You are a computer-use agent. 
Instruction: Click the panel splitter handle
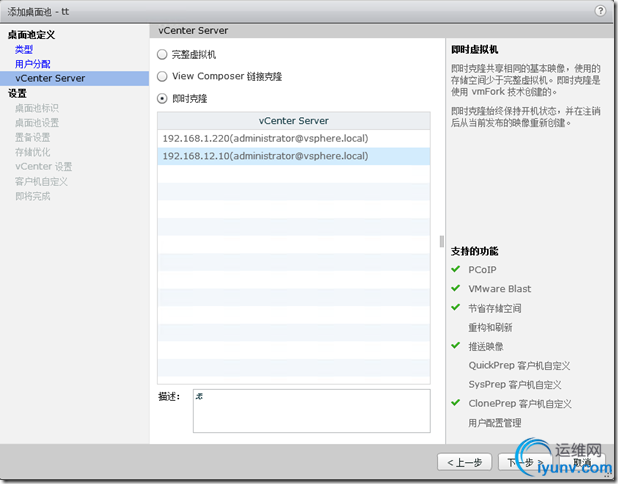click(441, 241)
